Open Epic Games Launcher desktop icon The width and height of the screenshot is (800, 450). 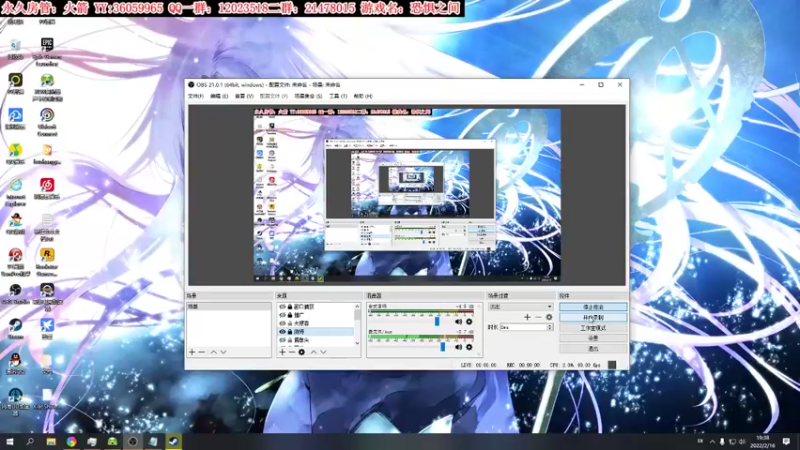(x=47, y=51)
